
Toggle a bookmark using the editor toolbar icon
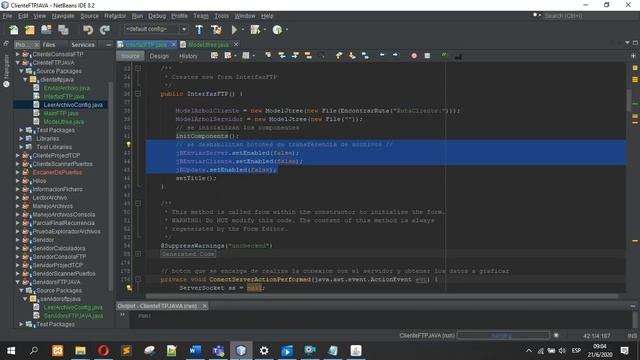click(365, 56)
